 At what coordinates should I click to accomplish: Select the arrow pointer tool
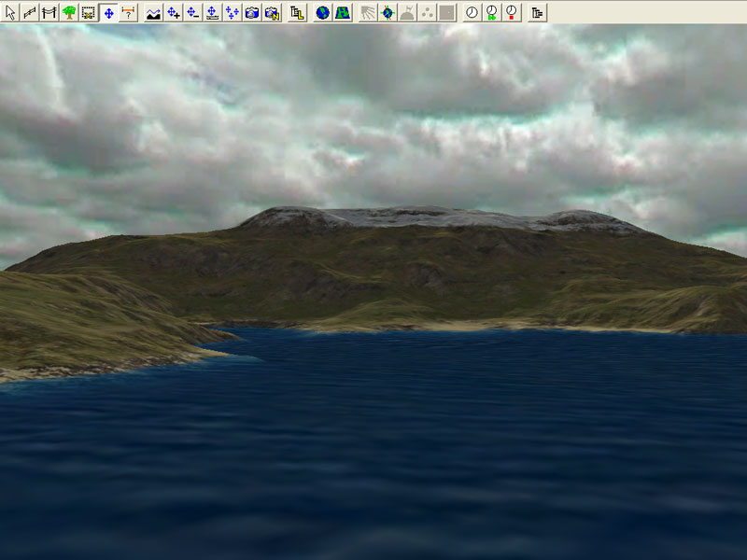tap(11, 12)
